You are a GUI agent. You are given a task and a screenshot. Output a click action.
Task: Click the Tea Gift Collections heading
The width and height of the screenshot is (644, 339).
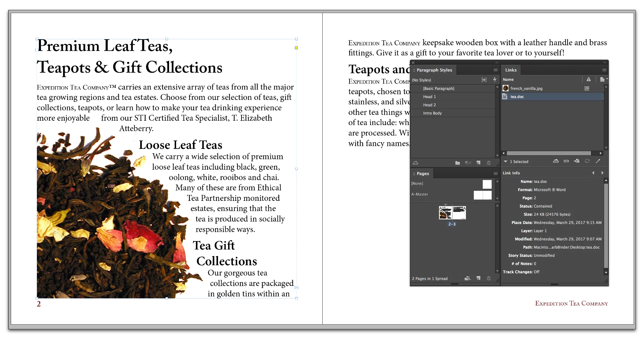pos(225,253)
